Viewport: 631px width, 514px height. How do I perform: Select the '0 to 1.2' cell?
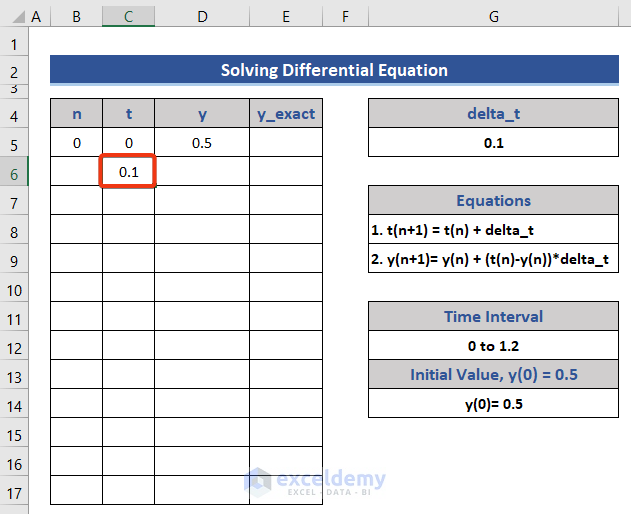click(493, 346)
